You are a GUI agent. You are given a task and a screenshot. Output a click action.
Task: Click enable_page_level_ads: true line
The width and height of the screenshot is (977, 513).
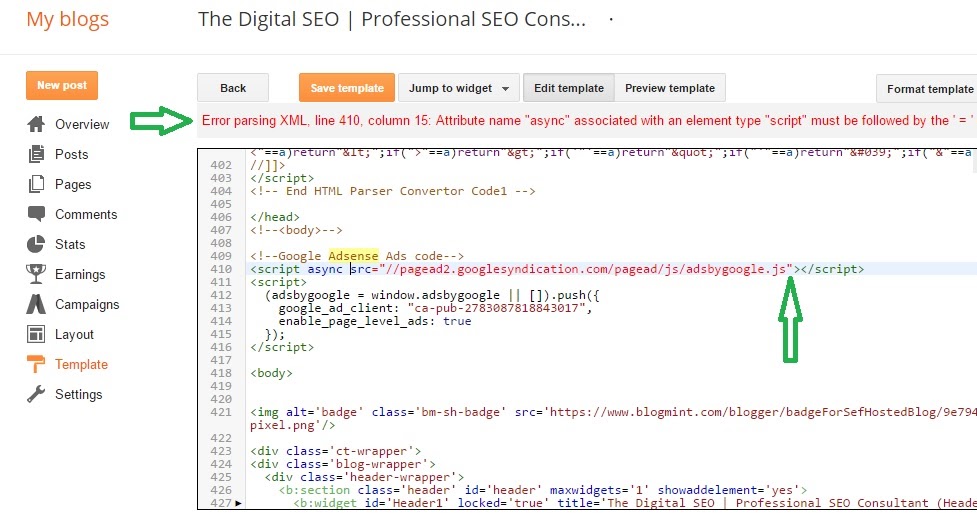pyautogui.click(x=374, y=321)
